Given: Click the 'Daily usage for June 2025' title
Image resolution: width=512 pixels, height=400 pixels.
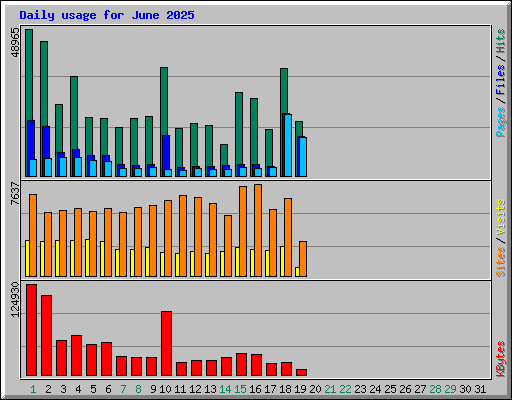Looking at the screenshot, I should point(107,15).
